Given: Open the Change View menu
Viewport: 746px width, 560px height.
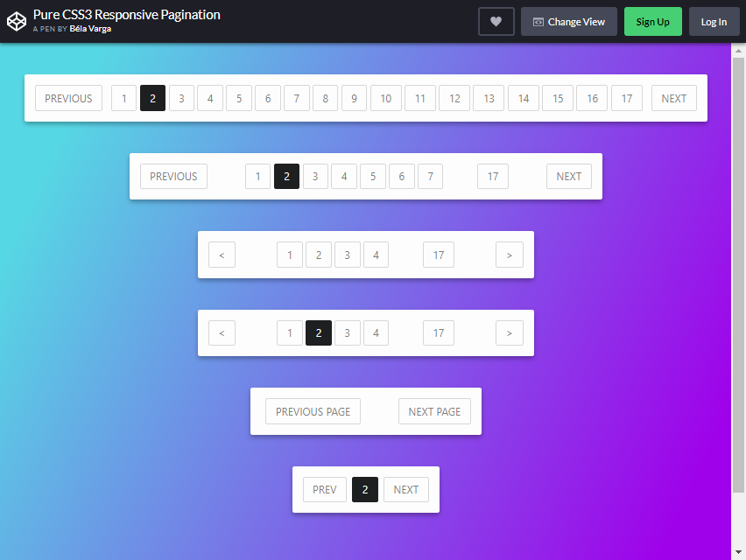Looking at the screenshot, I should (x=569, y=21).
